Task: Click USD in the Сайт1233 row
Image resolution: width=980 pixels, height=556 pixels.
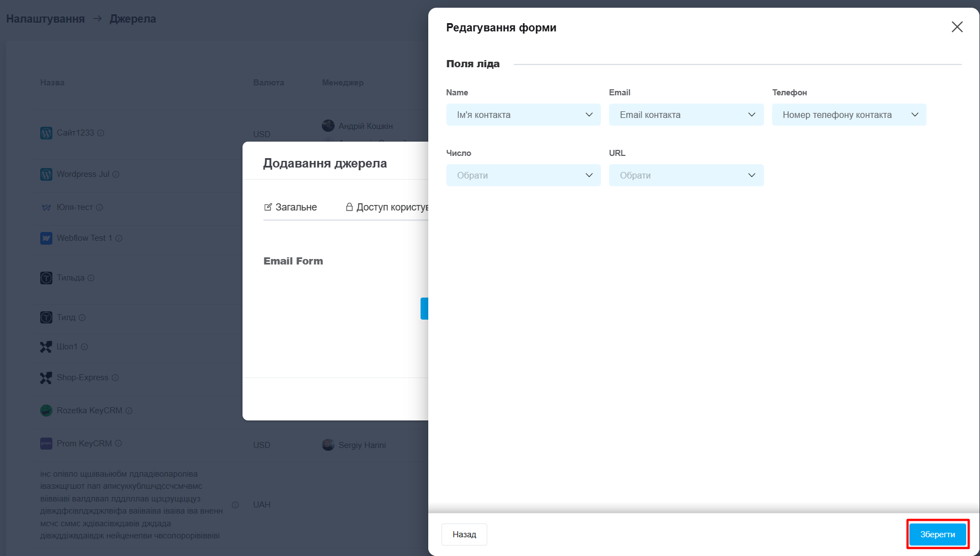Action: click(x=262, y=134)
